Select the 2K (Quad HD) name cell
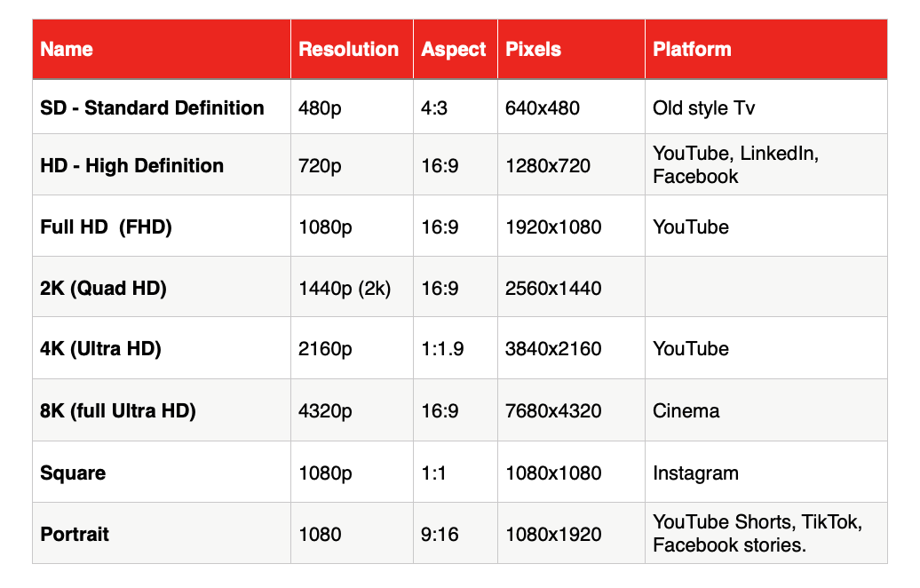This screenshot has width=920, height=588. tap(162, 287)
